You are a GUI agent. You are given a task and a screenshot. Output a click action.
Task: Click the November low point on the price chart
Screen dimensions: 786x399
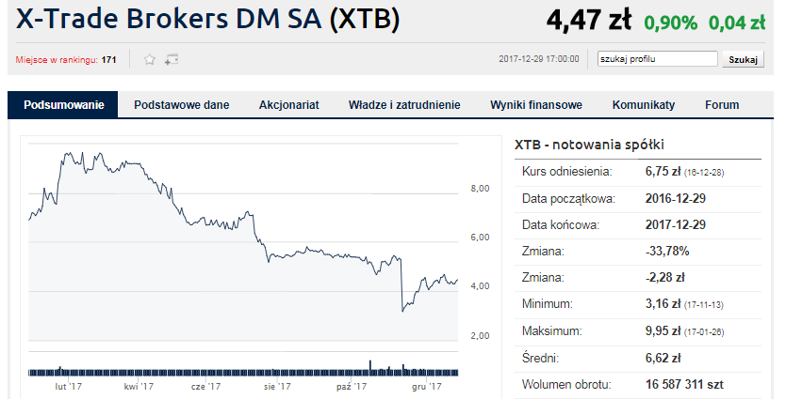click(402, 311)
